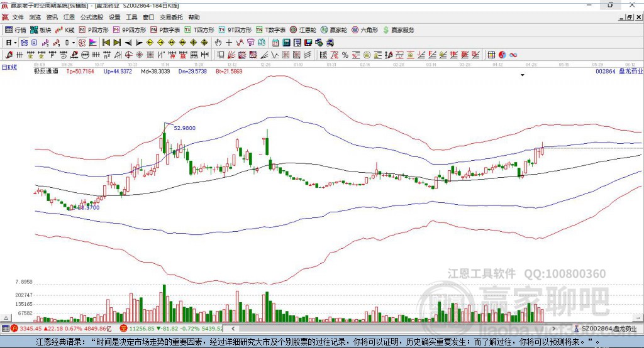Click the 极反通道 indicator name
The image size is (644, 348).
[46, 72]
